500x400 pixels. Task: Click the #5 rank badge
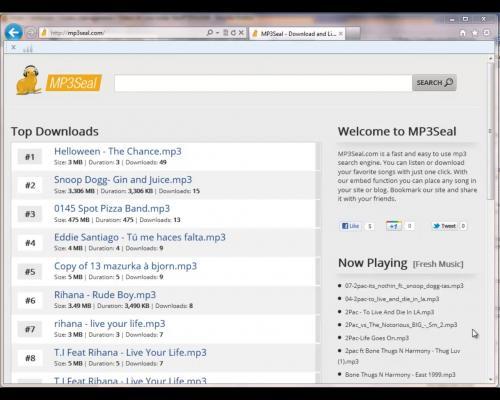30,272
